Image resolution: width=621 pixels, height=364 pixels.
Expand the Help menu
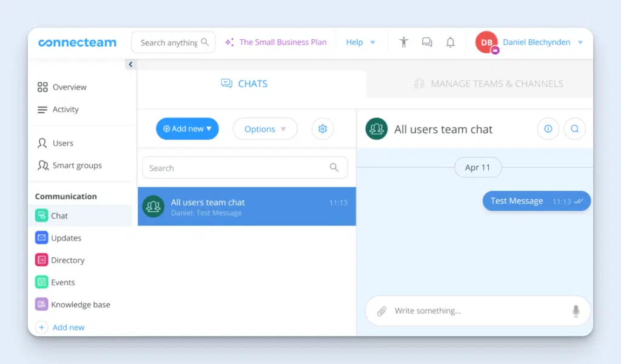coord(360,42)
